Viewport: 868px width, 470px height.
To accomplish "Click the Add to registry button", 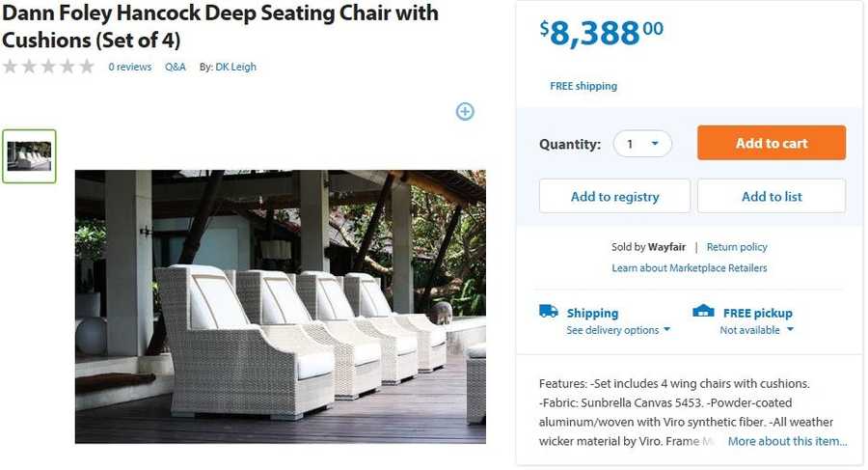I will (x=614, y=196).
